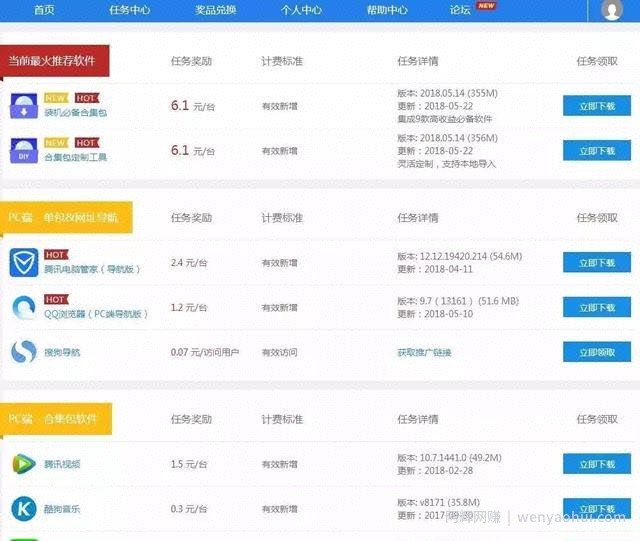Click 立即下载 for 酷狗音乐
The height and width of the screenshot is (541, 640).
point(597,509)
